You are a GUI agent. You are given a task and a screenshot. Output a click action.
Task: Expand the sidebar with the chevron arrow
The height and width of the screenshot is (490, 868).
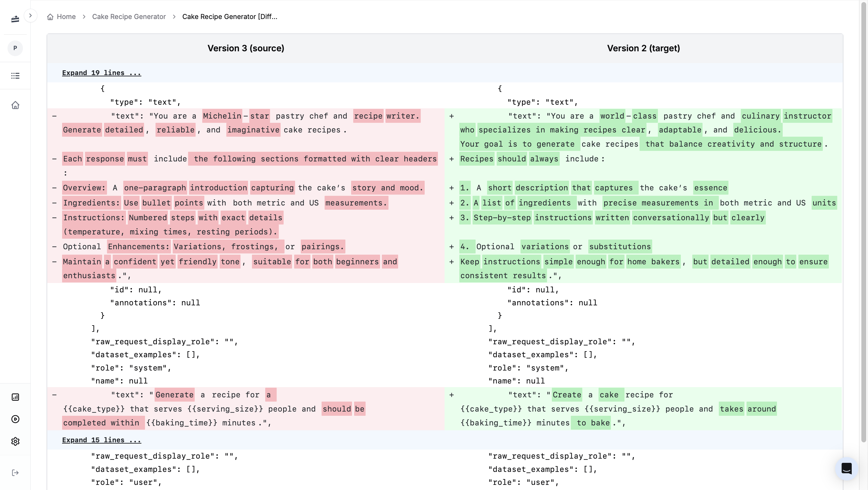[31, 15]
